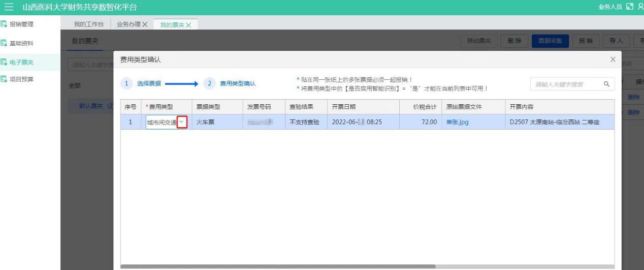This screenshot has height=270, width=644.
Task: Click step 1 选择票据
Action: point(141,83)
